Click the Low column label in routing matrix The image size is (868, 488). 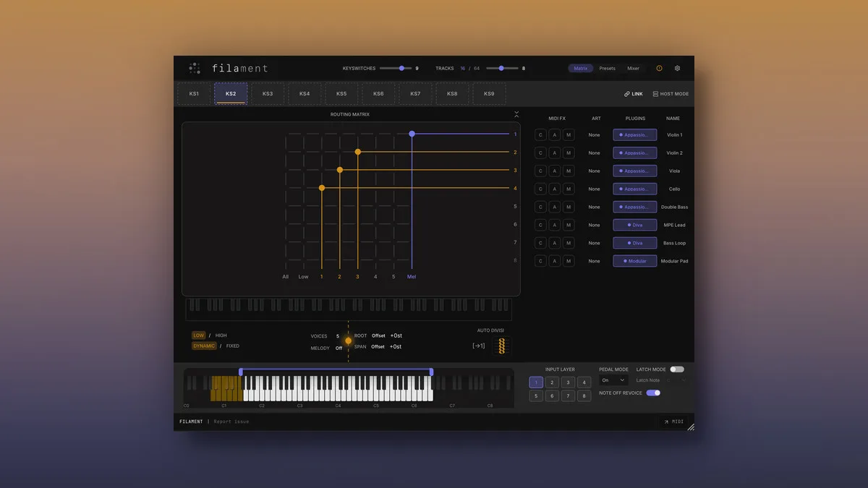[304, 276]
